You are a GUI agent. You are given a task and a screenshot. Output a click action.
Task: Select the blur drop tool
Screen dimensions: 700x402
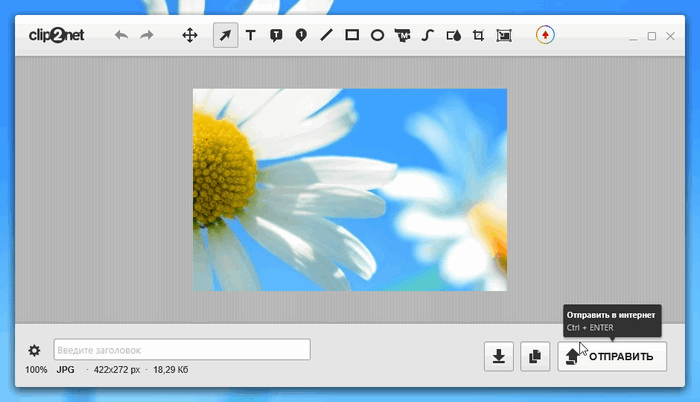452,36
